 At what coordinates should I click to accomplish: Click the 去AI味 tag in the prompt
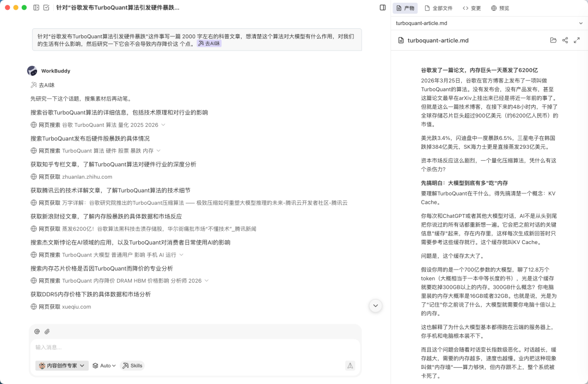pyautogui.click(x=209, y=44)
